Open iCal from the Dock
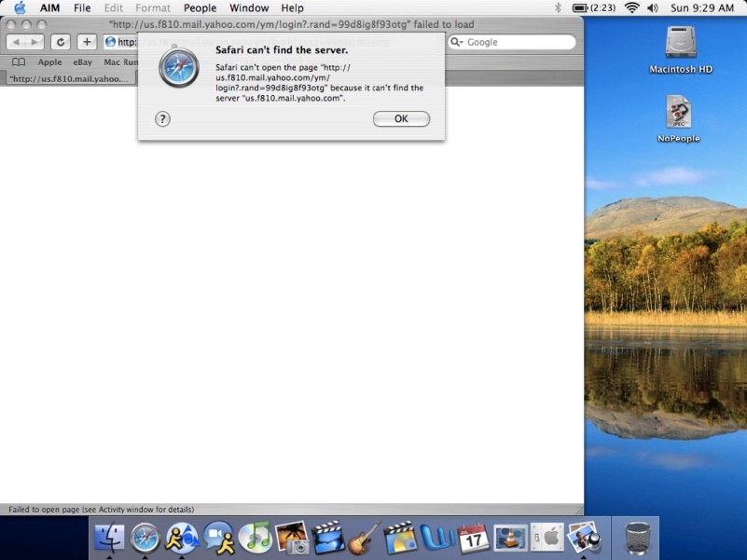 474,540
